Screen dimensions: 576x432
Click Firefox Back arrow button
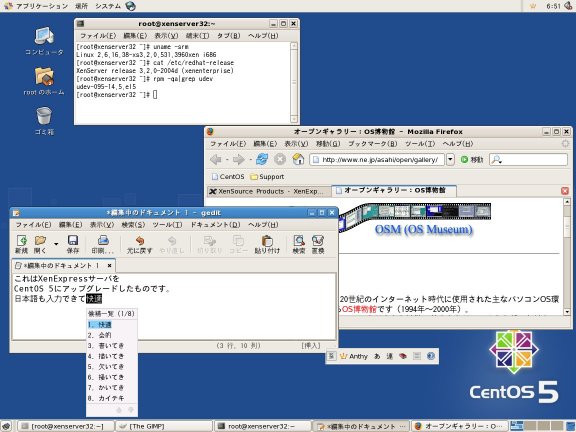click(216, 159)
